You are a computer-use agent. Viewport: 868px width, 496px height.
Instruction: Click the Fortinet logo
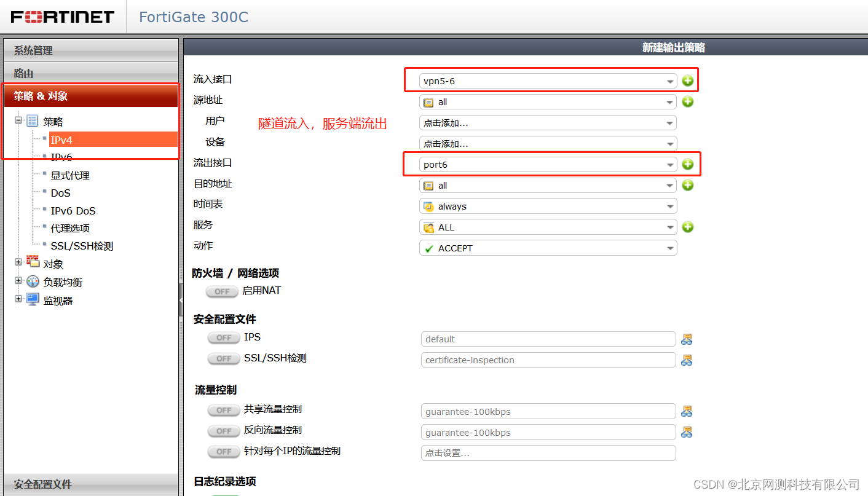point(63,17)
